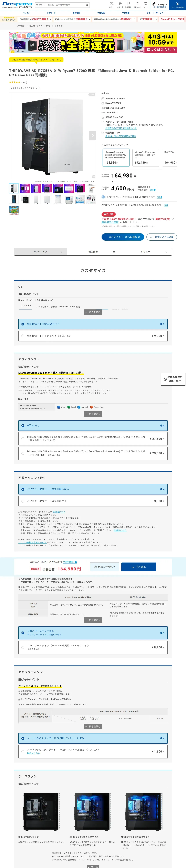
Task: Select ノートン360 1年版 option
Action: (93, 751)
